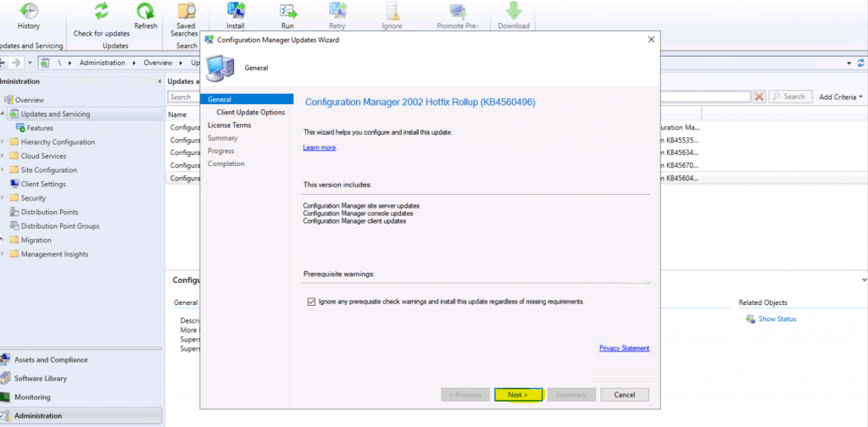Expand Security folder

[x=3, y=198]
